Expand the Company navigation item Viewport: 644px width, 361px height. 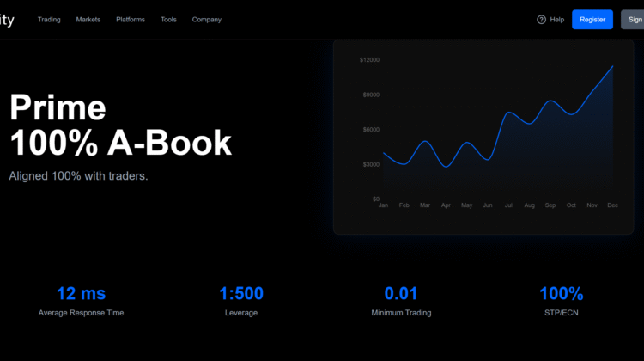206,20
